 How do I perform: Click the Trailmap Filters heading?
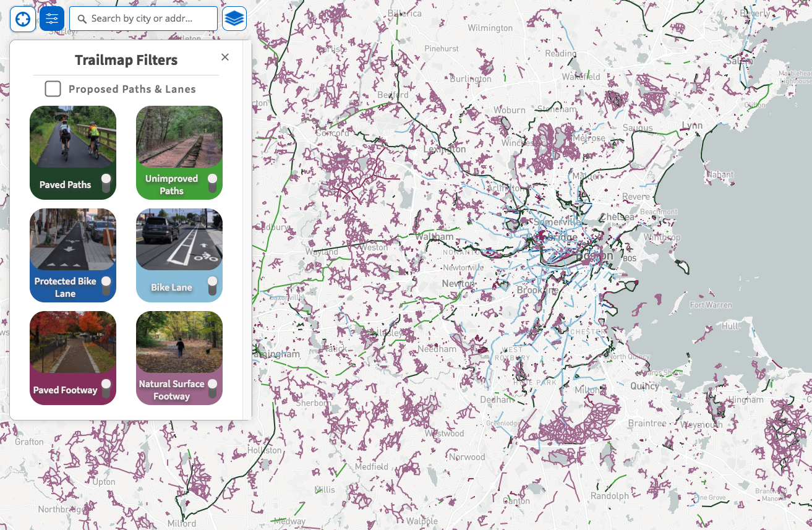point(126,60)
